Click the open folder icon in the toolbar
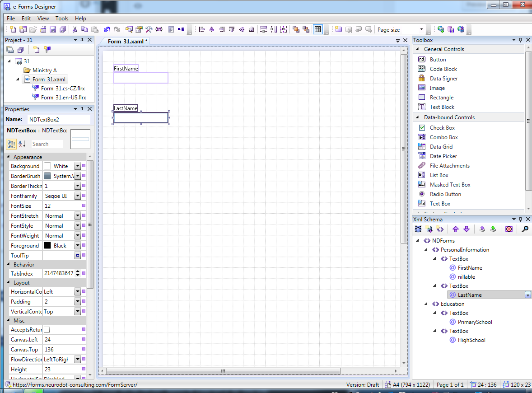The width and height of the screenshot is (532, 393). pos(33,29)
